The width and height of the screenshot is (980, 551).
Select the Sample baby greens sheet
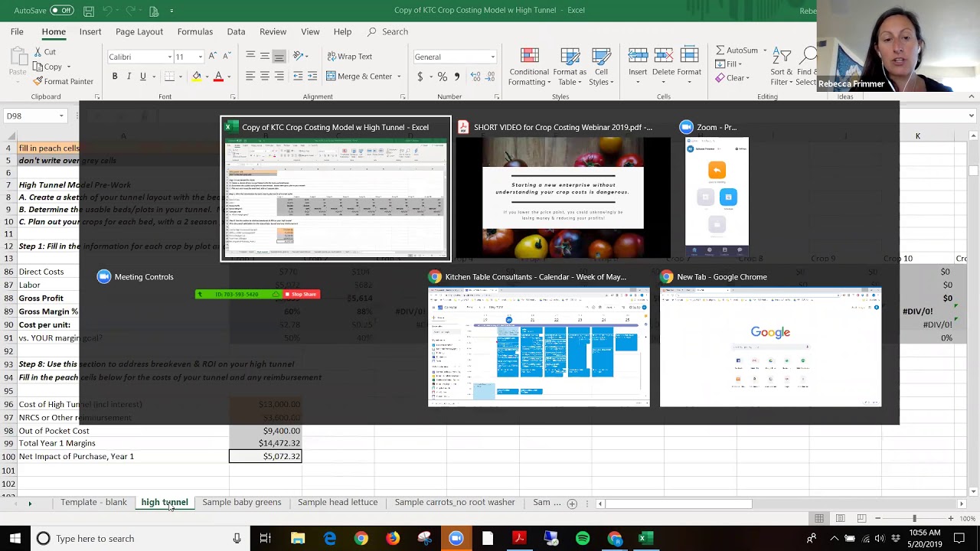(x=242, y=503)
